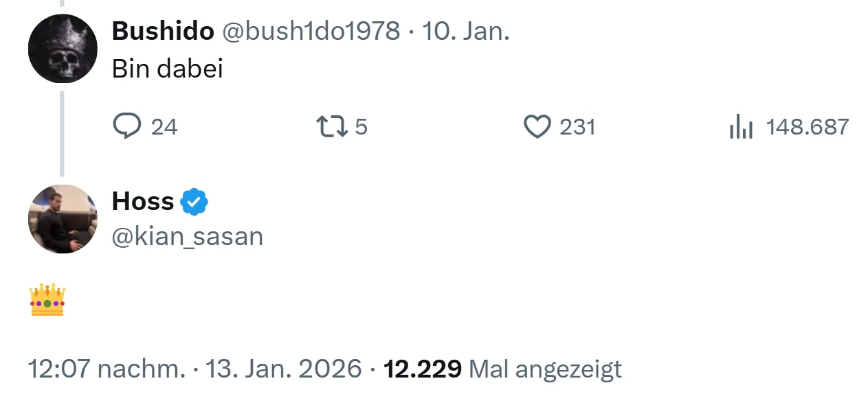This screenshot has height=405, width=868.
Task: Click the @bush1do1978 handle
Action: 310,30
